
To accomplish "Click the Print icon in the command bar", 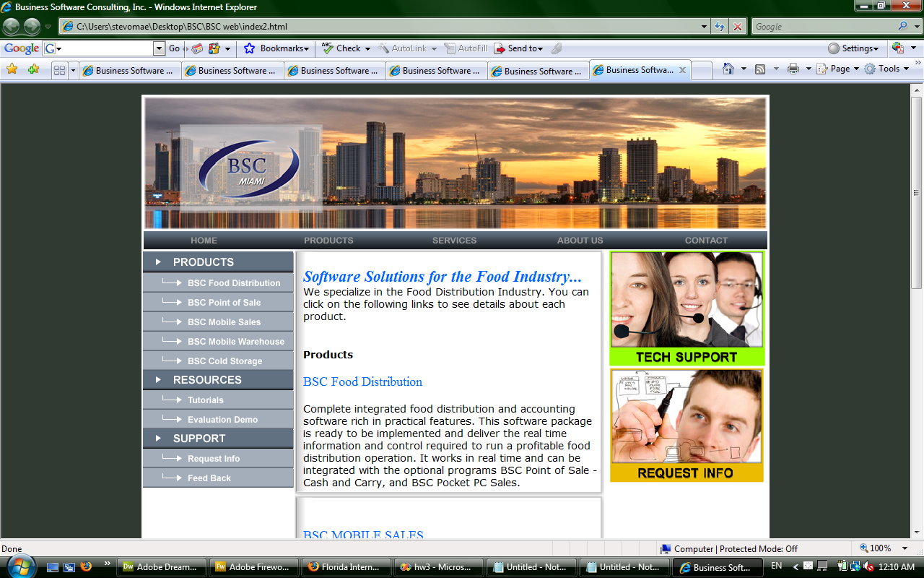I will pos(793,69).
